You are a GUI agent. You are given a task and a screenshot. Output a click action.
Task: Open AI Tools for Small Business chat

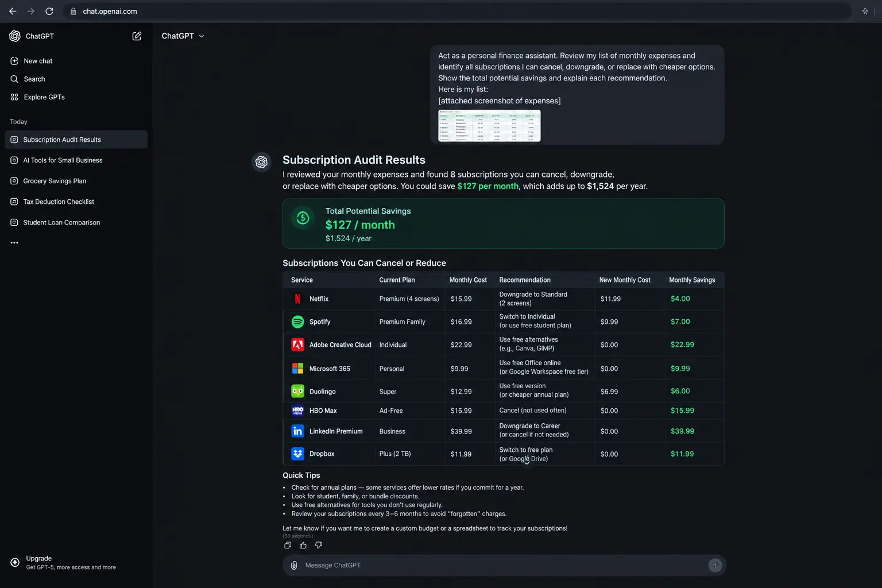coord(76,160)
